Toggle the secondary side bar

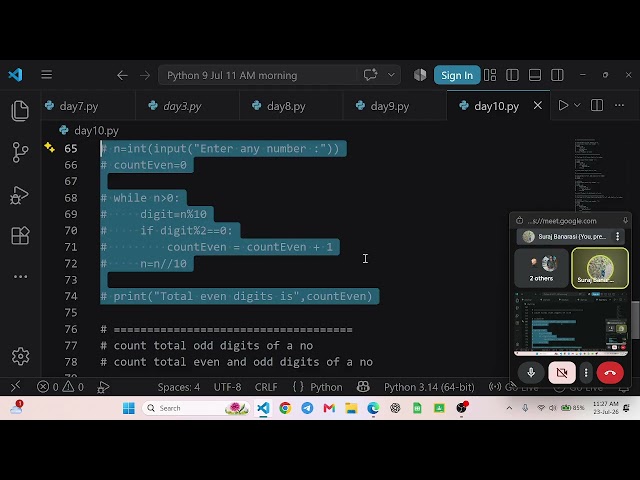coord(557,75)
